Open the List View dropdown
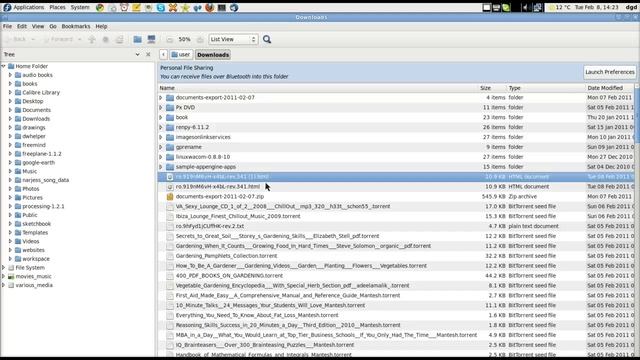Viewport: 640px width, 360px height. (x=233, y=39)
